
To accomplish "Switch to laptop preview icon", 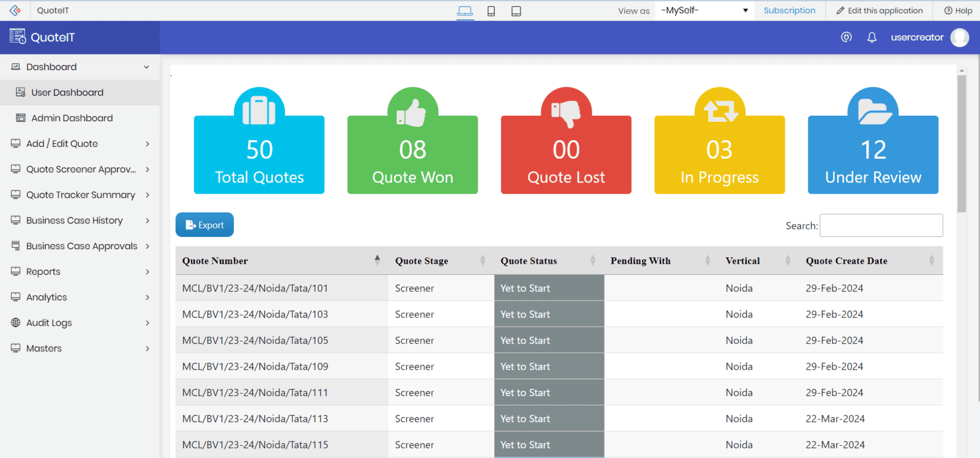I will pyautogui.click(x=465, y=11).
